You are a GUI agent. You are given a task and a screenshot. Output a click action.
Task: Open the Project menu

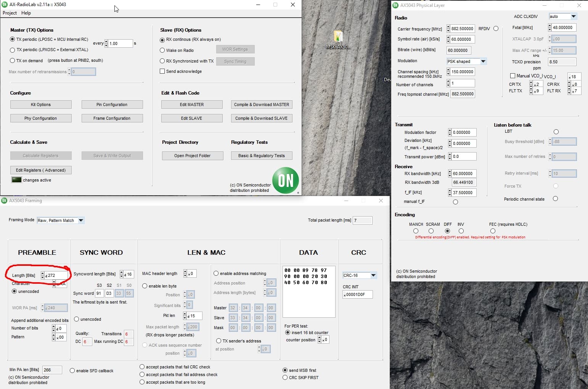tap(10, 13)
